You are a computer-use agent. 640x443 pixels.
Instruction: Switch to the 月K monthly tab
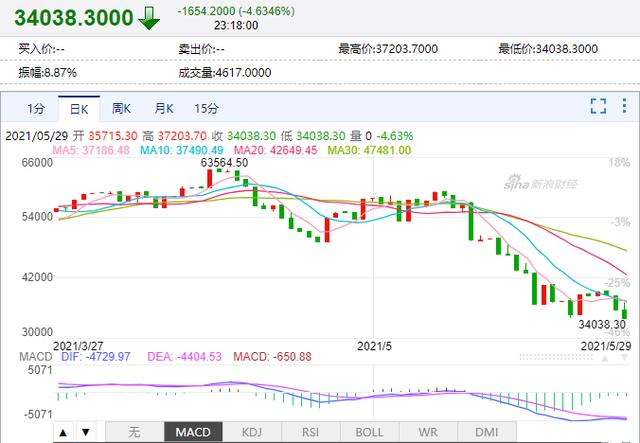click(x=164, y=109)
